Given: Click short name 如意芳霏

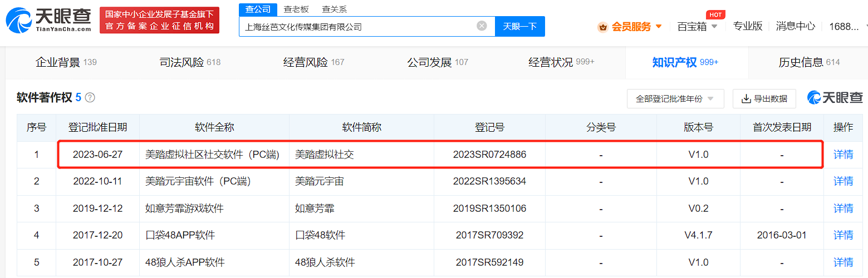Looking at the screenshot, I should (x=315, y=209).
